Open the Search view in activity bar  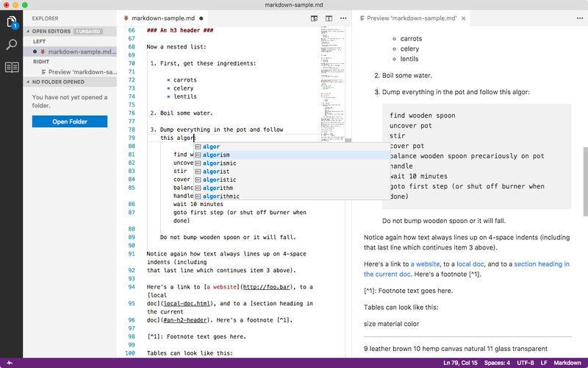12,44
